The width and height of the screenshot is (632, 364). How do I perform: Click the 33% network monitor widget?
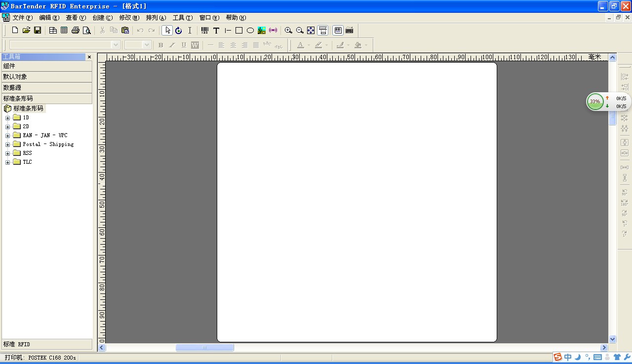[595, 102]
